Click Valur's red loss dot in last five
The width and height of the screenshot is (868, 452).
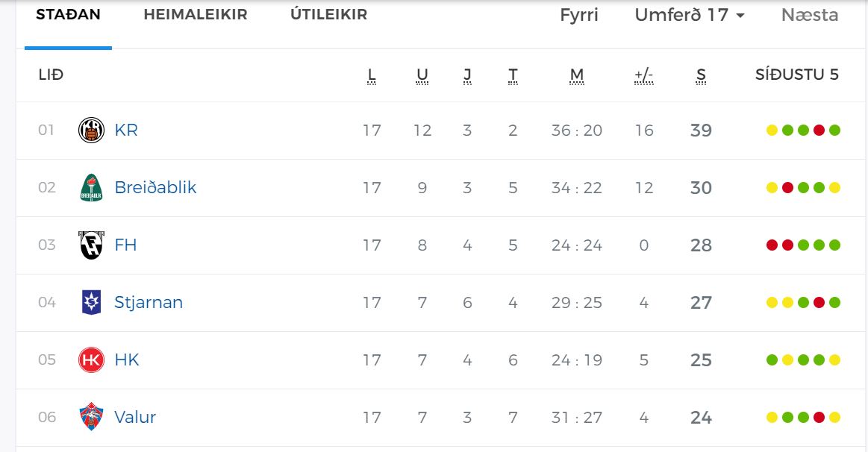pos(819,417)
